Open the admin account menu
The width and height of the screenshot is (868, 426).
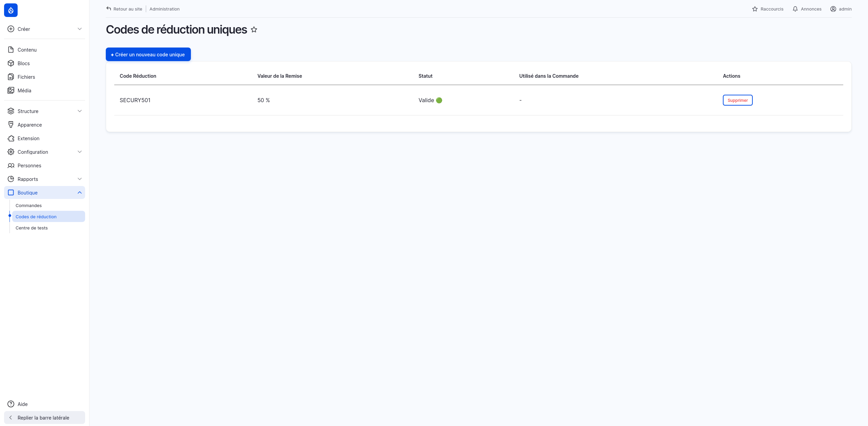(841, 9)
